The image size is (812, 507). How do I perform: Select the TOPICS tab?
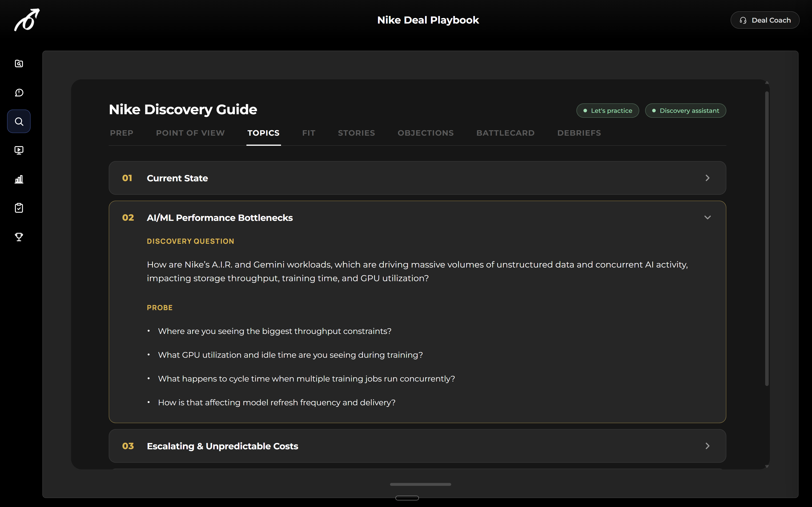click(263, 133)
